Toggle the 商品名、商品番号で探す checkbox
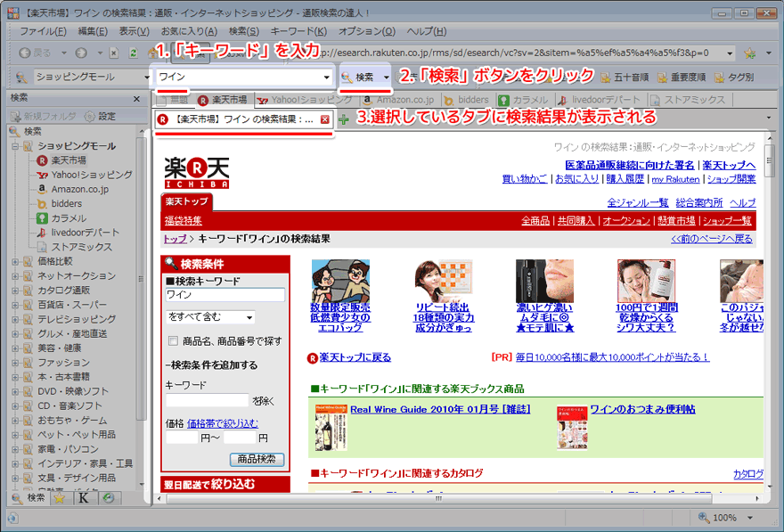 (173, 341)
